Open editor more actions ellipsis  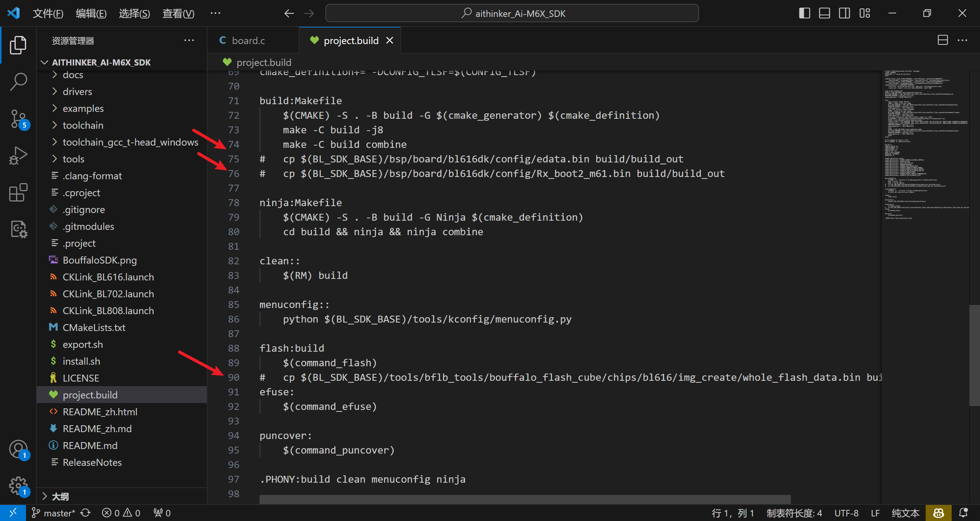point(962,40)
